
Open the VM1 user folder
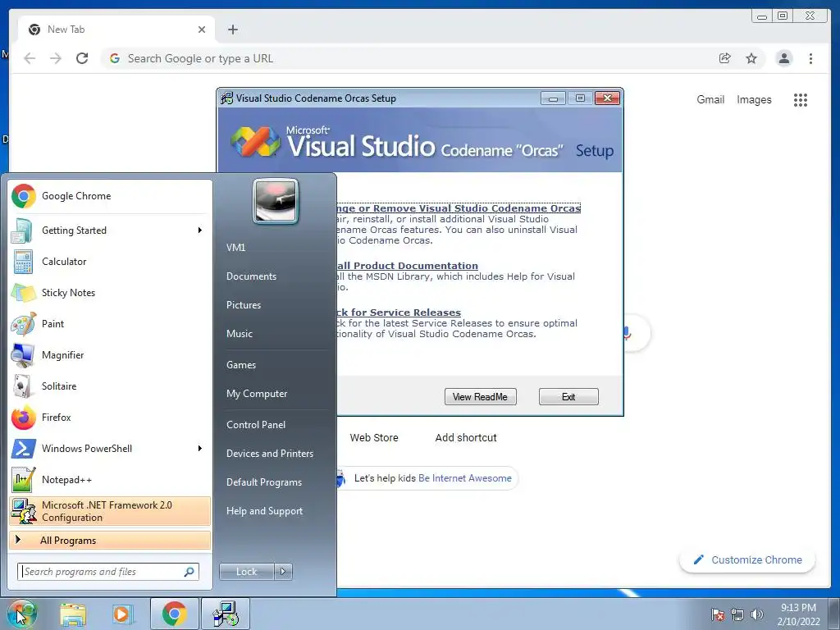[235, 248]
